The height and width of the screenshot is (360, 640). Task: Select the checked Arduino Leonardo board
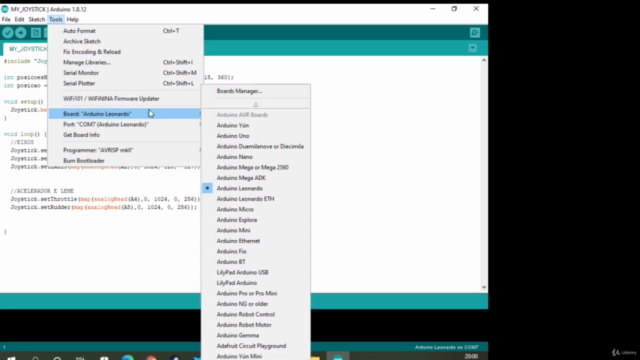point(256,188)
